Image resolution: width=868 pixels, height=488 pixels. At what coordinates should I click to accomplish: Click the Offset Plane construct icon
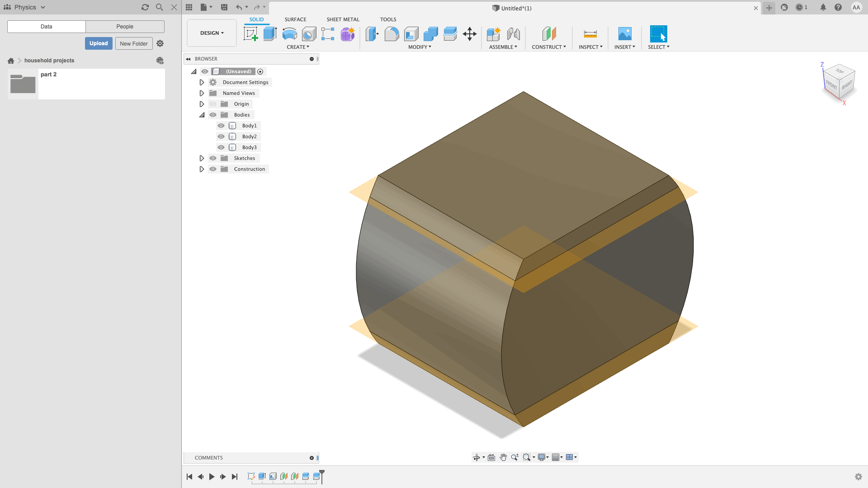coord(549,34)
